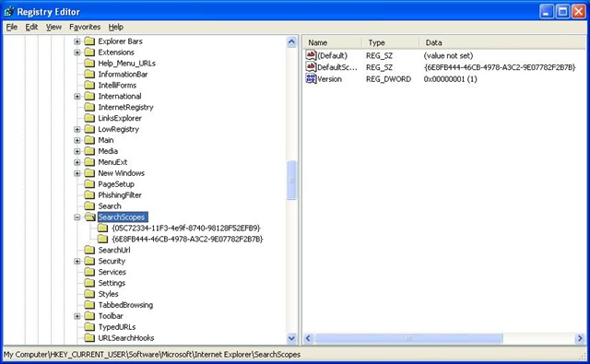Screen dimensions: 590x364
Task: Select the Security key label
Action: 112,261
